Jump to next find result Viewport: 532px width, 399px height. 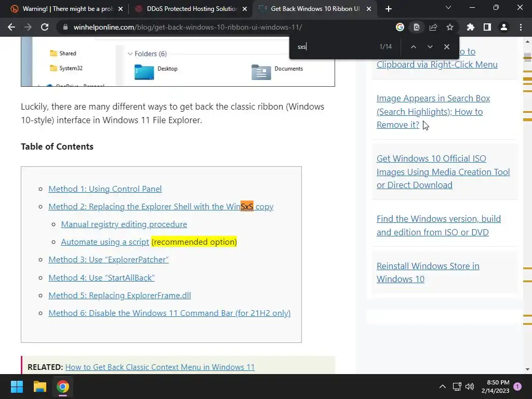point(430,47)
